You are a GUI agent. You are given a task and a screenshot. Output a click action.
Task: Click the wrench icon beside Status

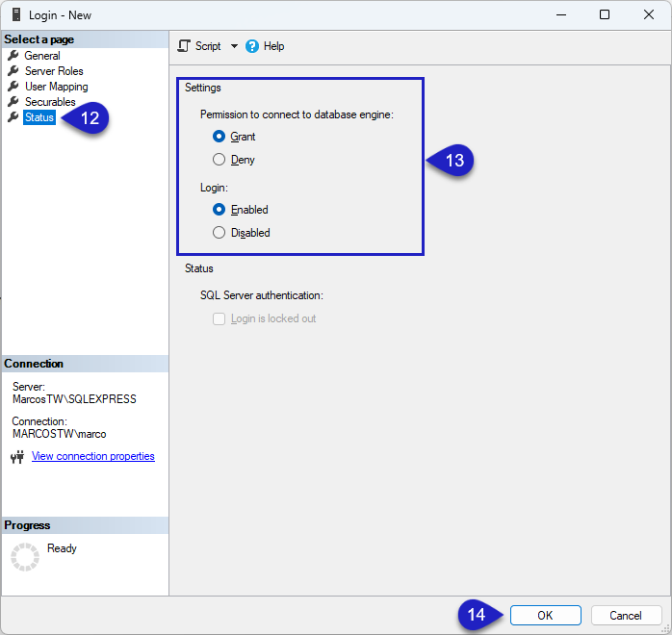pos(13,117)
